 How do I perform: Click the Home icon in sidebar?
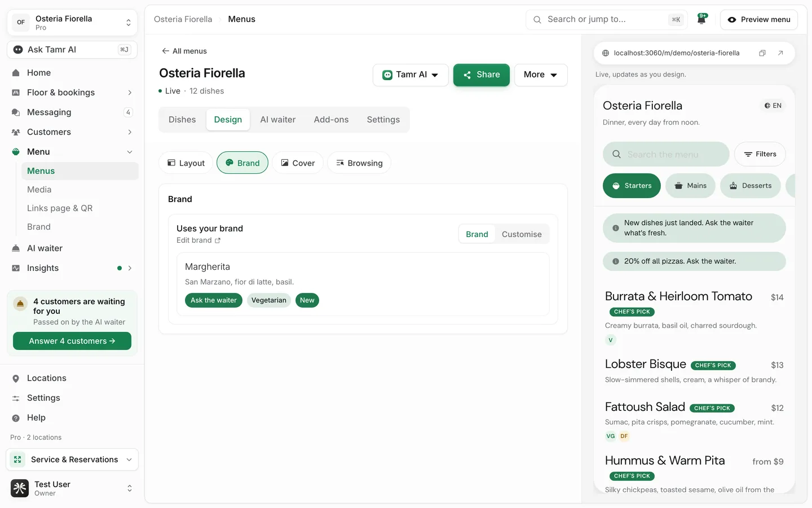[16, 73]
